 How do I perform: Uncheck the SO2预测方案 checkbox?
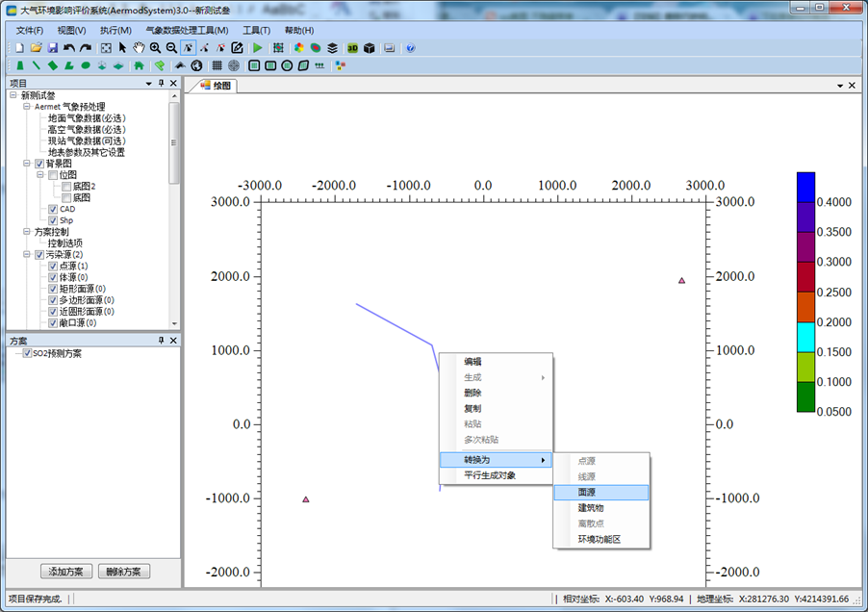[27, 353]
